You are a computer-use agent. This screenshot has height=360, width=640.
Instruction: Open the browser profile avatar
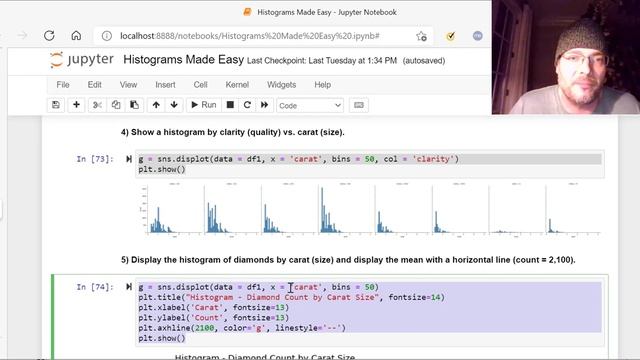(x=478, y=36)
